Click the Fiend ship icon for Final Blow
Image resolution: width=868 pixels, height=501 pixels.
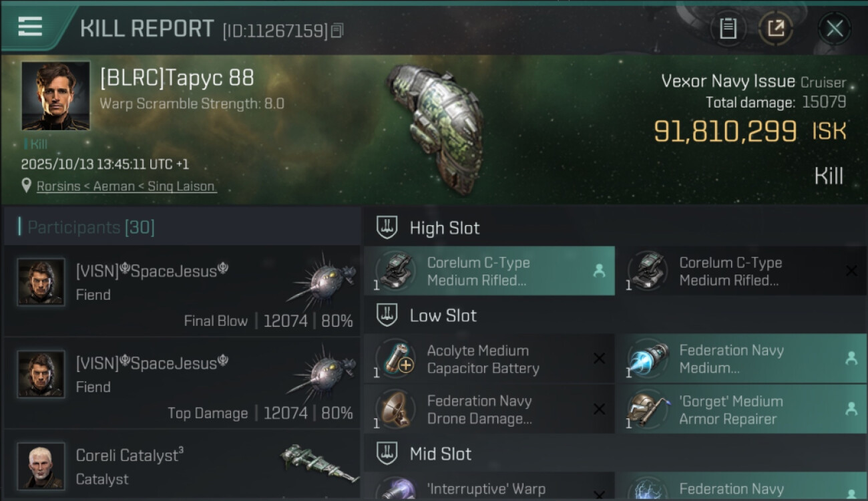pos(322,281)
